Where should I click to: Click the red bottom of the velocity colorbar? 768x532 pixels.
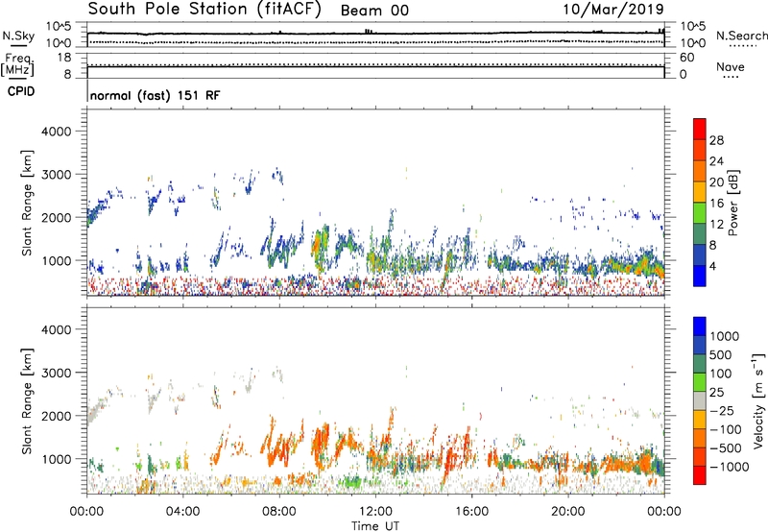pyautogui.click(x=700, y=475)
